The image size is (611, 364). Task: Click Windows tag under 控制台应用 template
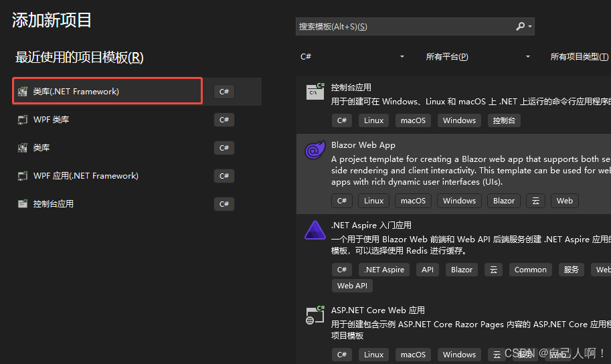click(459, 120)
